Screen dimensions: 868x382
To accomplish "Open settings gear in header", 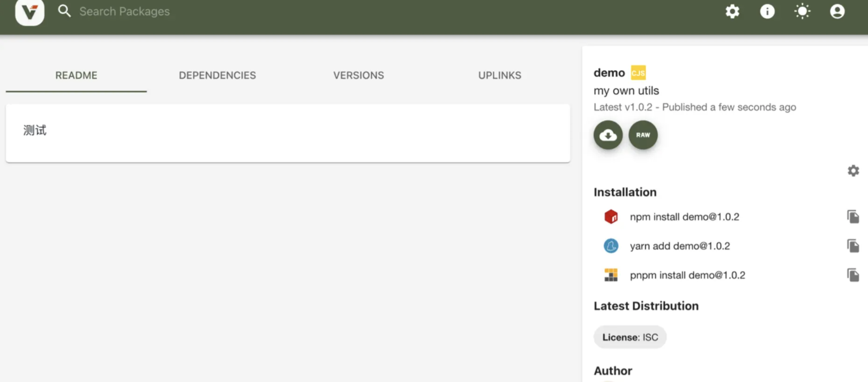I will coord(732,12).
